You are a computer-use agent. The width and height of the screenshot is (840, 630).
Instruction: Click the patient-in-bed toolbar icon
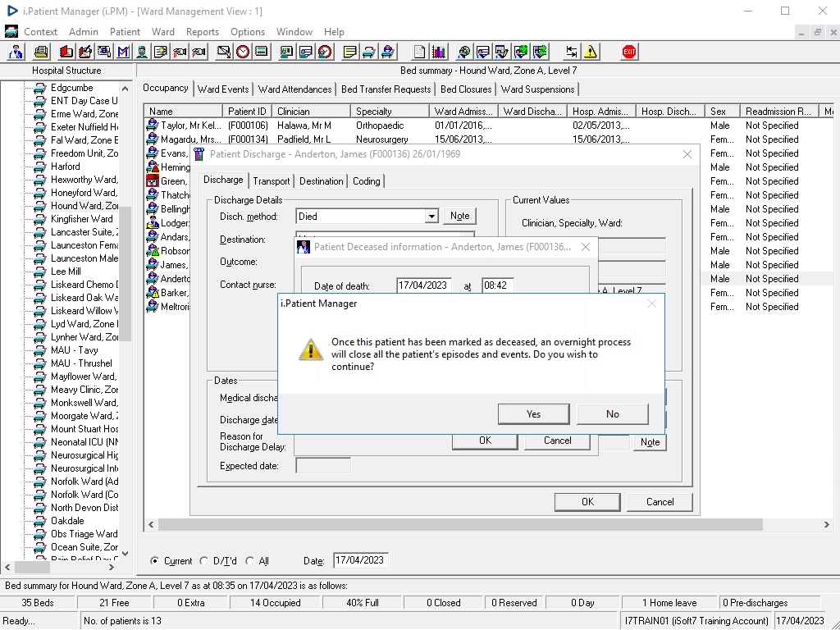[388, 52]
